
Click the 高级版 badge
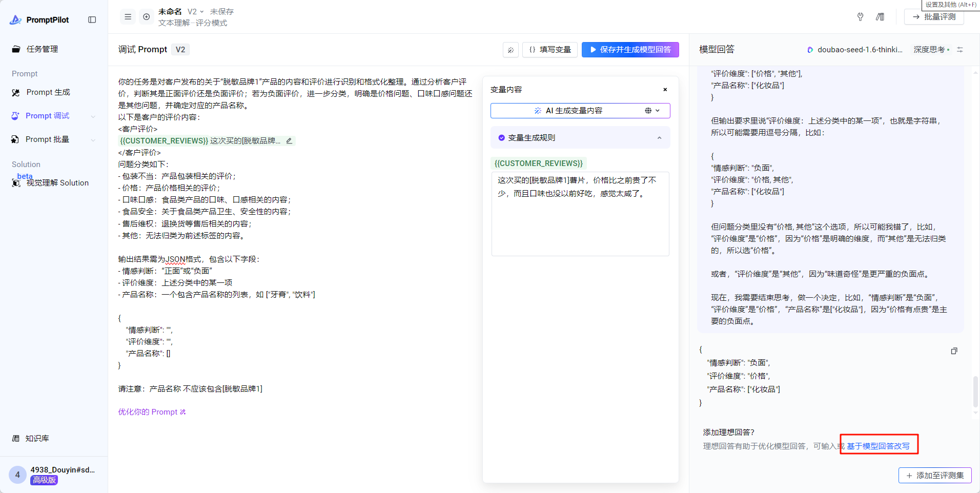[x=44, y=480]
